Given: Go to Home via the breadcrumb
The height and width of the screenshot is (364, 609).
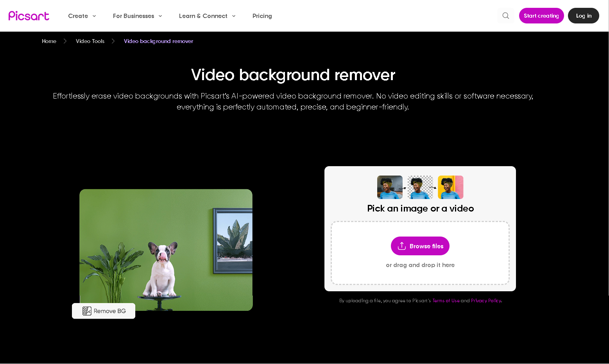Looking at the screenshot, I should coord(49,41).
